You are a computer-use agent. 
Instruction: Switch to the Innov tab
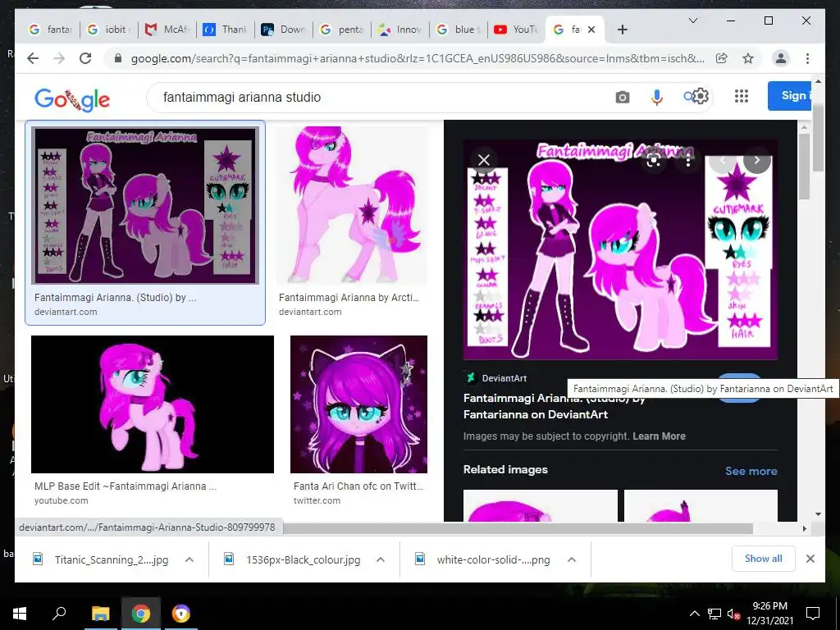coord(399,30)
